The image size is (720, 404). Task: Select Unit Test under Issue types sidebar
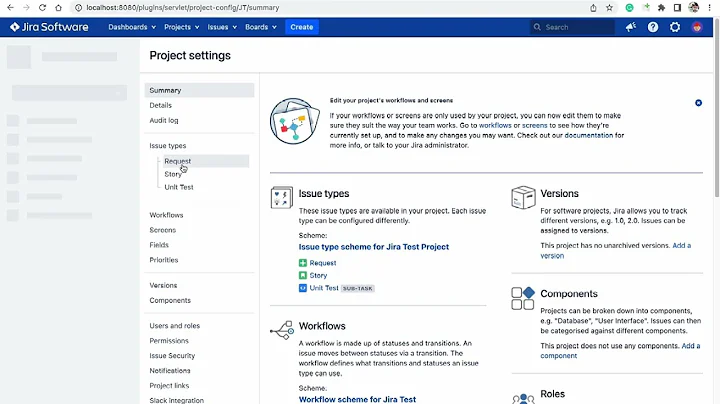click(179, 187)
